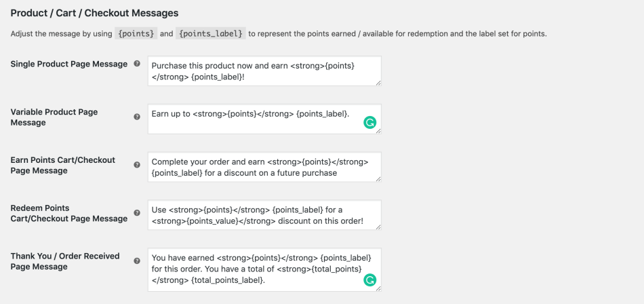Click into Variable Product Page Message textarea
Image resolution: width=644 pixels, height=304 pixels.
258,119
